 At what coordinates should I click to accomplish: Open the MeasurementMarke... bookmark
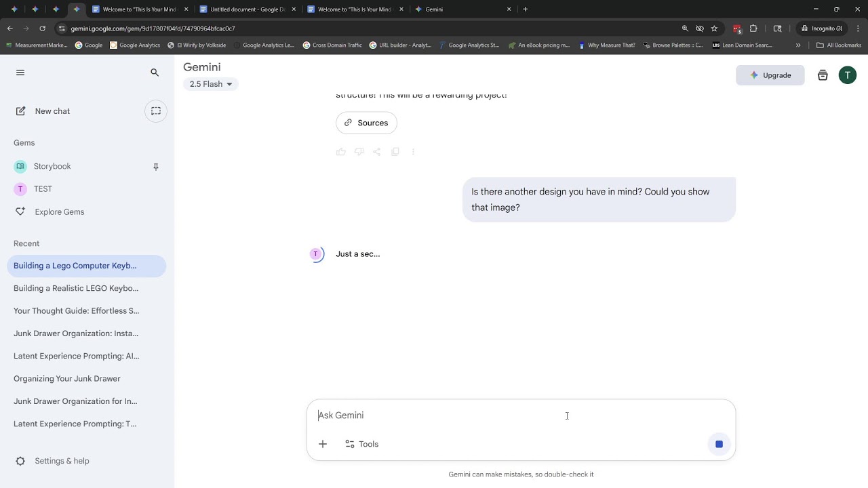point(36,45)
